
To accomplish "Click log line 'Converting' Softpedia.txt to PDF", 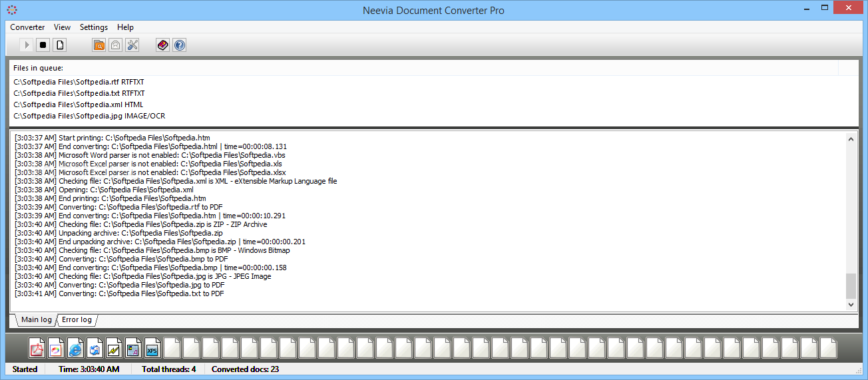I will click(119, 293).
